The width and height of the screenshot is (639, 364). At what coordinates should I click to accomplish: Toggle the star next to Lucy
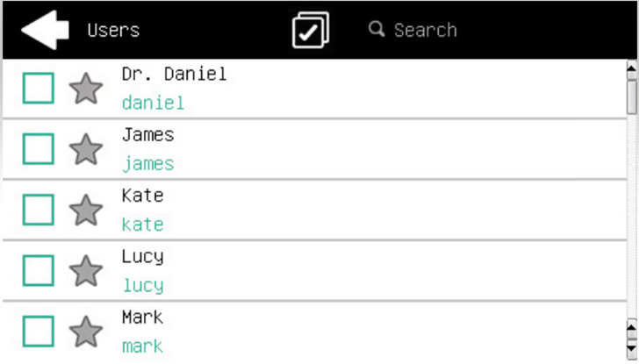(x=85, y=271)
